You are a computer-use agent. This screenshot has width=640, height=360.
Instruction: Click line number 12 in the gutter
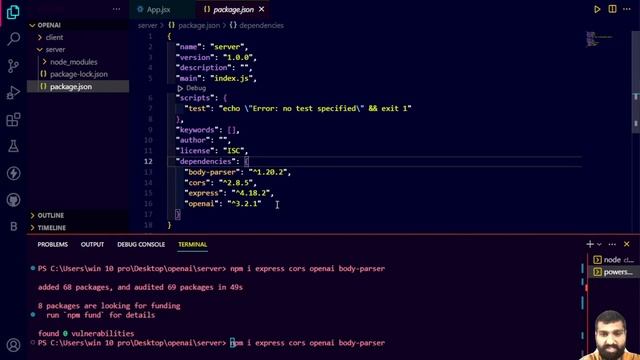point(148,161)
